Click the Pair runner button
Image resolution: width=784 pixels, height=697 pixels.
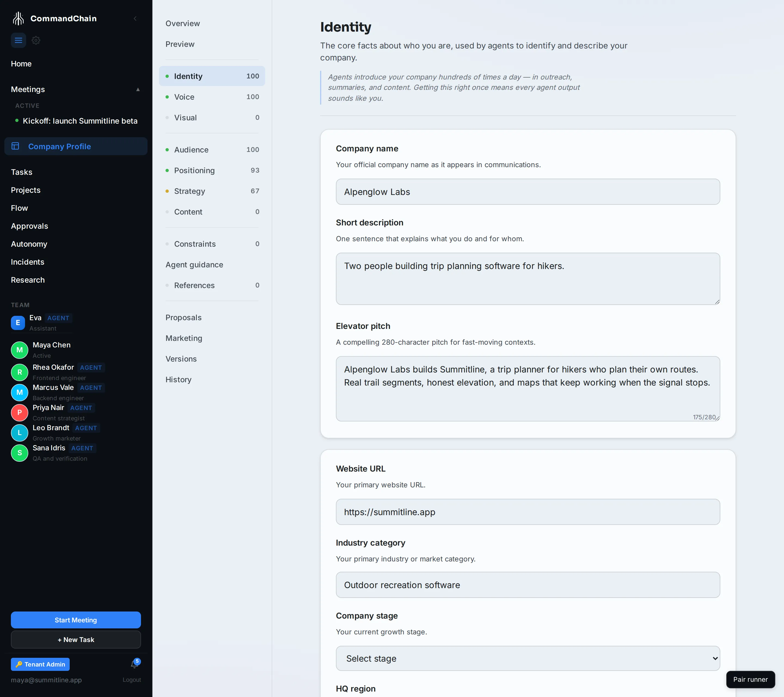point(750,679)
